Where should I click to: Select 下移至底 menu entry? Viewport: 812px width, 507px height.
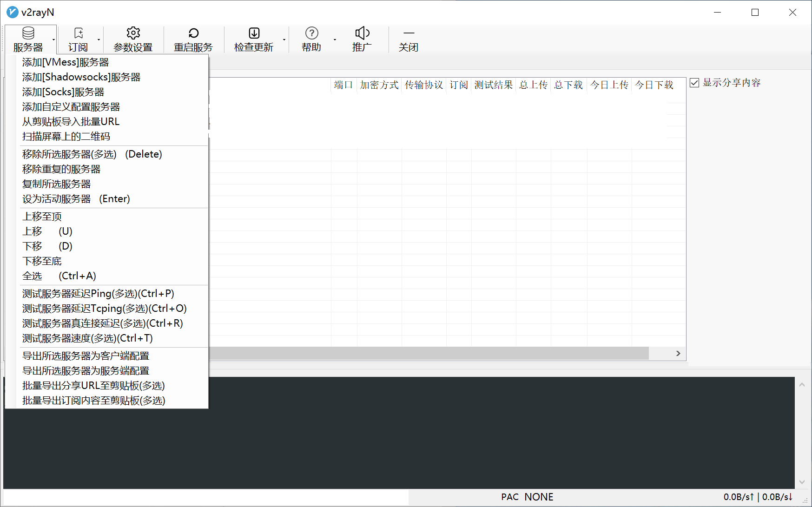click(x=112, y=261)
